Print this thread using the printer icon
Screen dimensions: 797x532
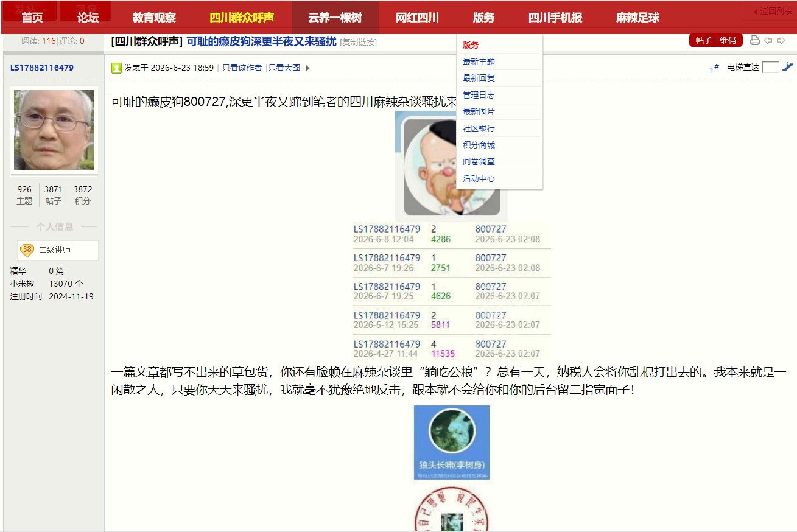pyautogui.click(x=755, y=40)
